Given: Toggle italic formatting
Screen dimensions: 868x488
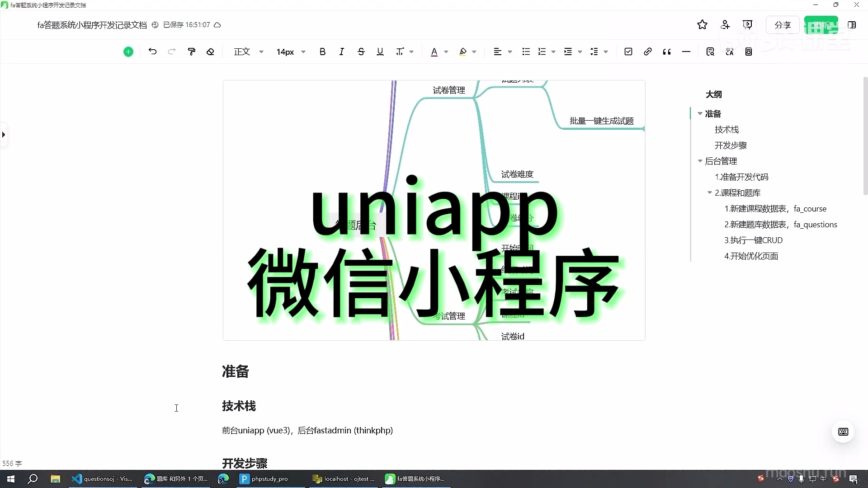Looking at the screenshot, I should tap(342, 52).
